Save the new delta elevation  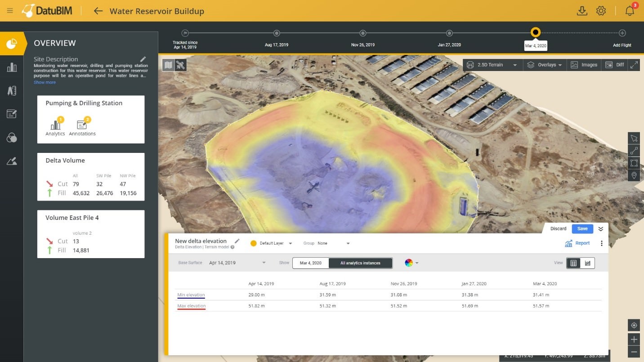coord(582,228)
